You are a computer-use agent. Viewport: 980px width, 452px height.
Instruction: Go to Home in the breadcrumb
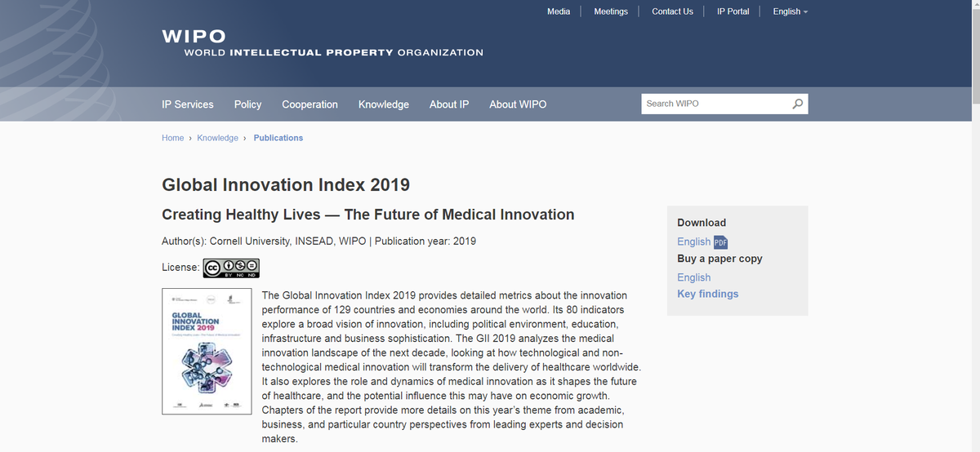click(173, 138)
